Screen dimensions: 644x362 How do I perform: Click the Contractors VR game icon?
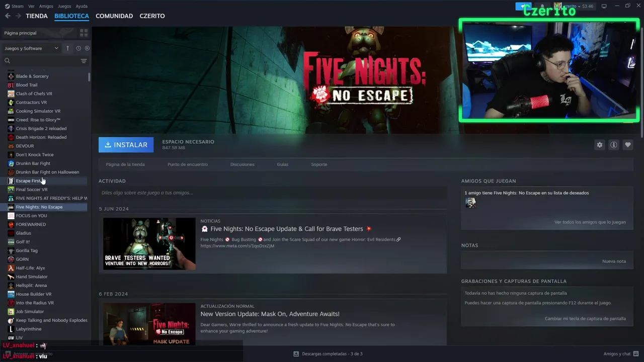click(x=11, y=103)
